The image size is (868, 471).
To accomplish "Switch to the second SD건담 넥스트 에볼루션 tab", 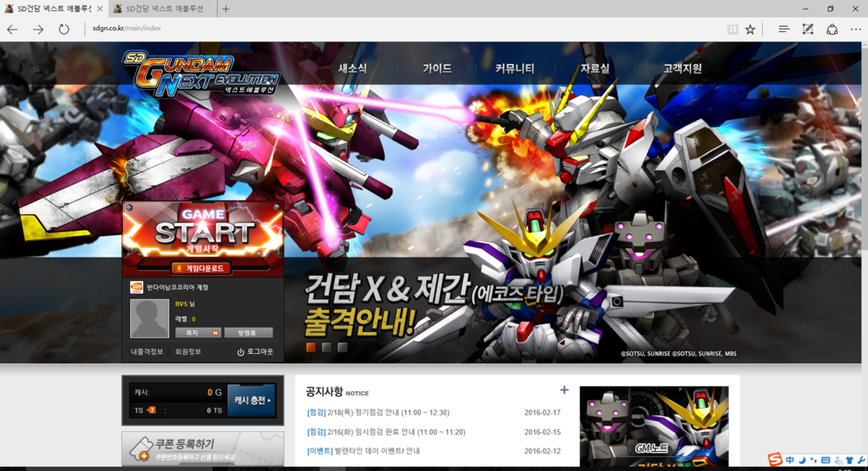I will [x=163, y=9].
